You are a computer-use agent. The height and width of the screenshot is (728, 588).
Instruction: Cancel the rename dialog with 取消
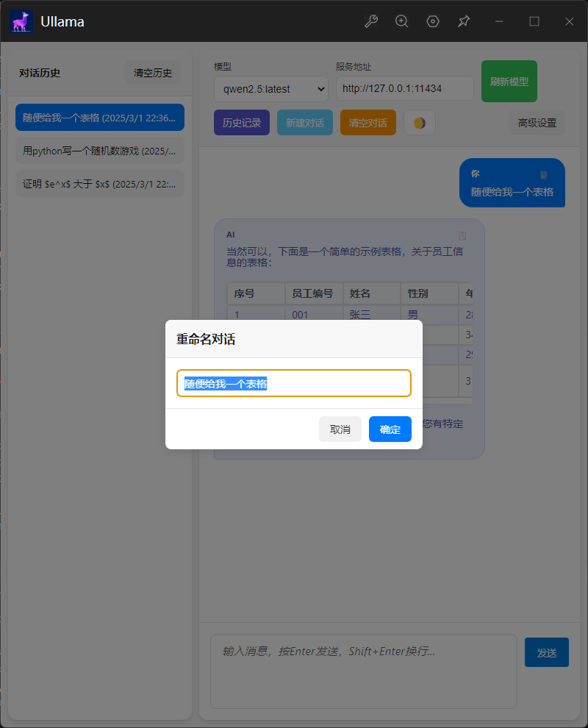point(340,429)
